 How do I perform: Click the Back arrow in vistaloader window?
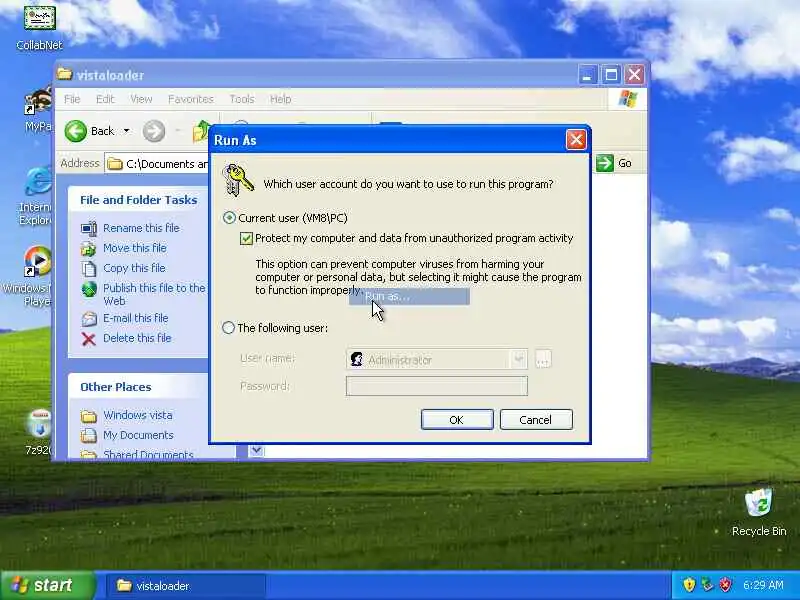(76, 131)
